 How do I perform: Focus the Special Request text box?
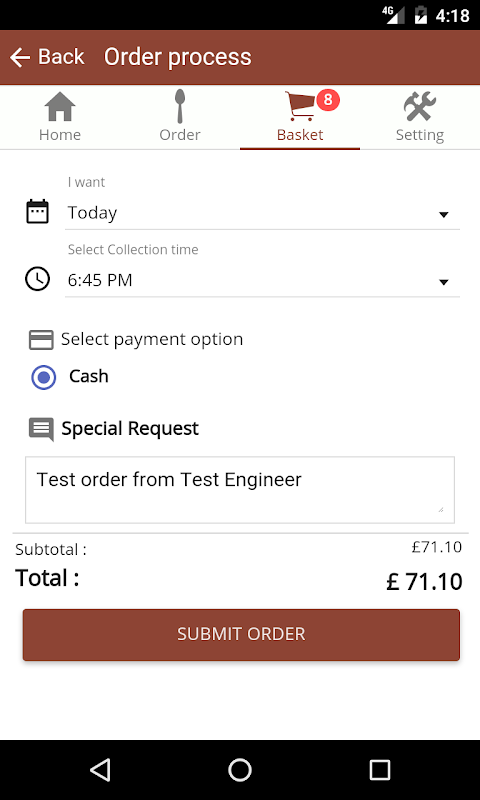point(240,490)
